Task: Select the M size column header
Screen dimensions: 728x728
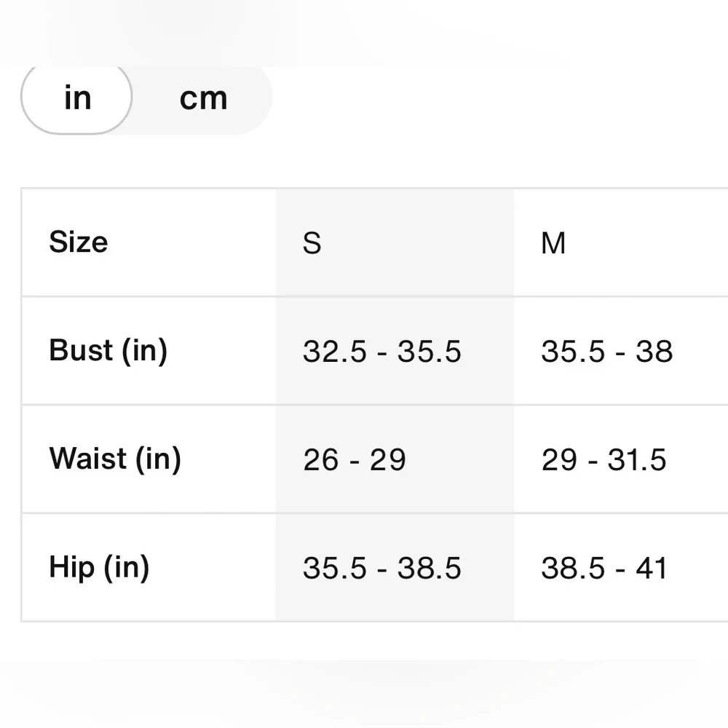Action: [553, 243]
